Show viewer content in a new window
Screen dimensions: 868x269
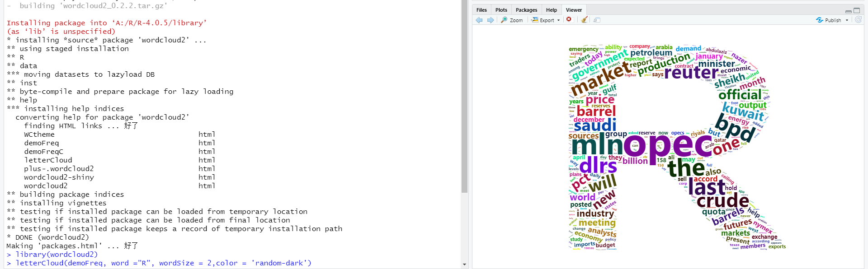pos(597,20)
